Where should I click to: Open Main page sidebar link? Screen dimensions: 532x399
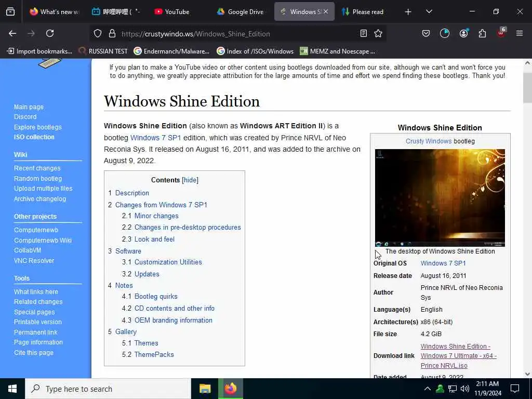[x=29, y=107]
